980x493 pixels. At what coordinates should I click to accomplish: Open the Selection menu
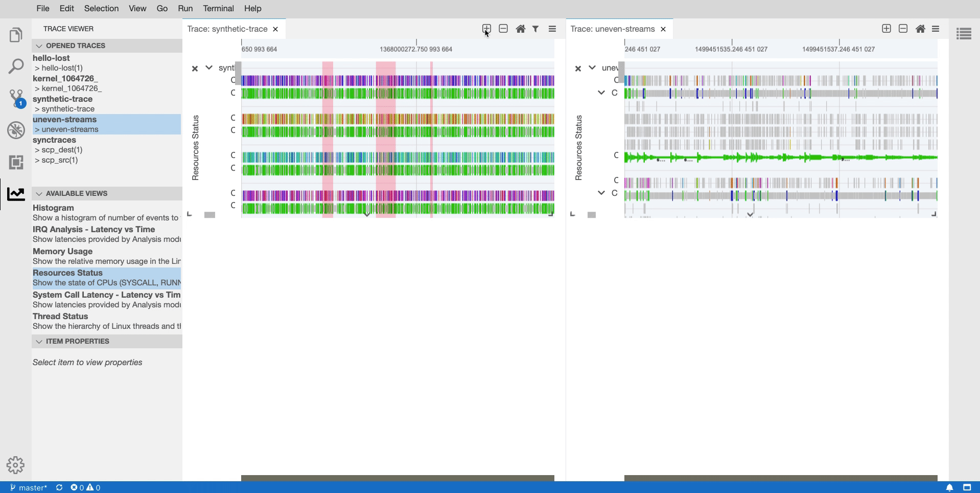[101, 8]
